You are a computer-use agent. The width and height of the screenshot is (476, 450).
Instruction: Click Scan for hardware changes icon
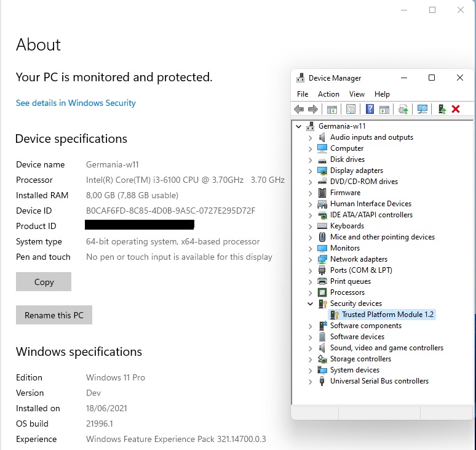422,110
